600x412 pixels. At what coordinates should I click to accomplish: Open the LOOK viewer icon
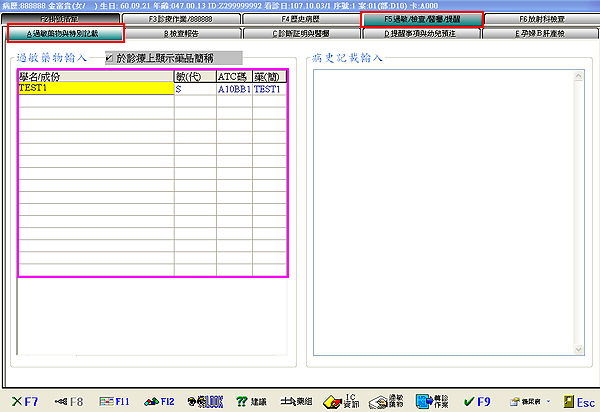click(x=208, y=401)
